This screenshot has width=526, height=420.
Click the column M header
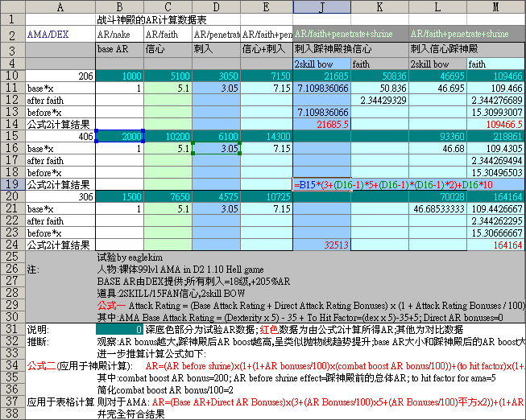click(x=495, y=6)
